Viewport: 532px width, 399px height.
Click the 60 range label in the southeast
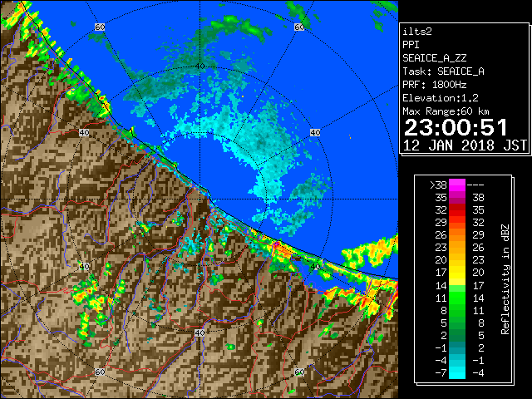(299, 372)
